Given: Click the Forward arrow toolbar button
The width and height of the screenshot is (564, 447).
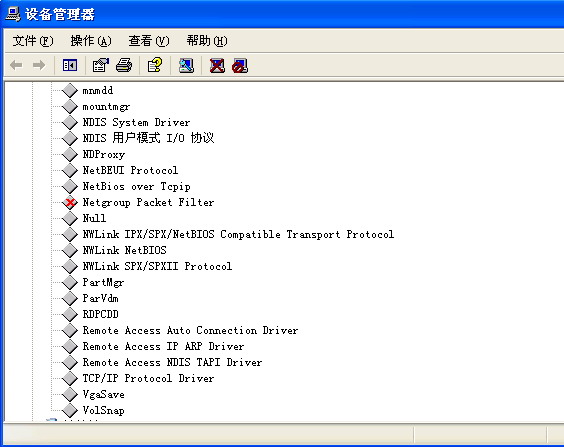Looking at the screenshot, I should click(39, 65).
